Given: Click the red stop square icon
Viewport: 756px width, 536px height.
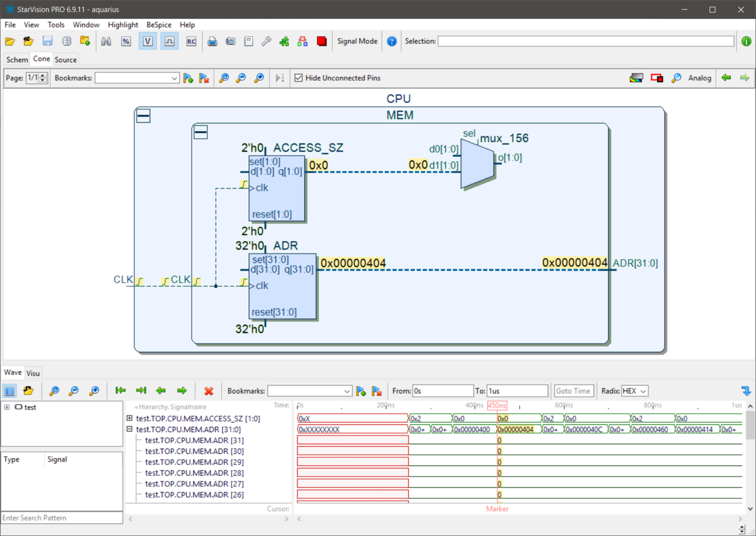Looking at the screenshot, I should 322,41.
